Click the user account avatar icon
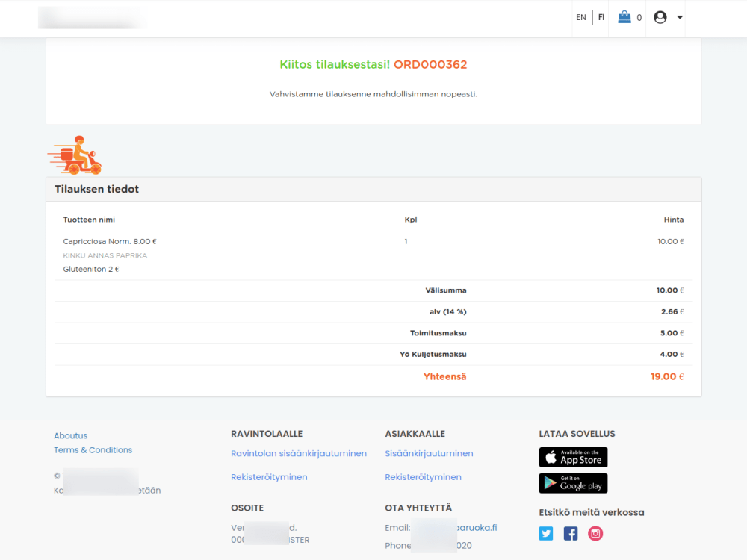747x560 pixels. tap(660, 17)
